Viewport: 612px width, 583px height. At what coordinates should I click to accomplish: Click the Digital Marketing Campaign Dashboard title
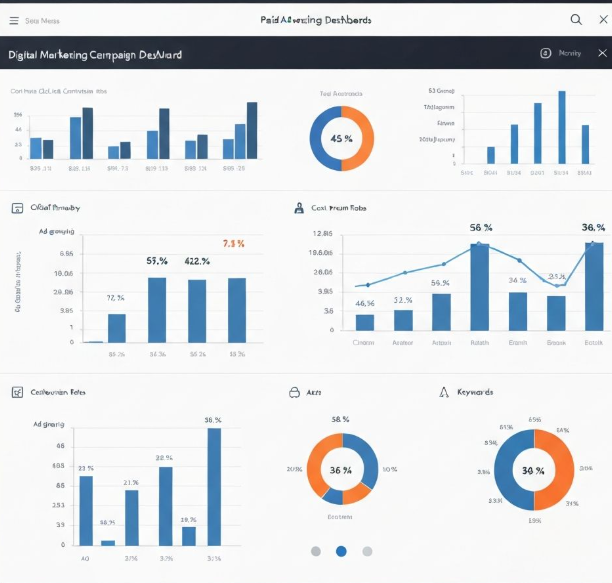point(95,55)
